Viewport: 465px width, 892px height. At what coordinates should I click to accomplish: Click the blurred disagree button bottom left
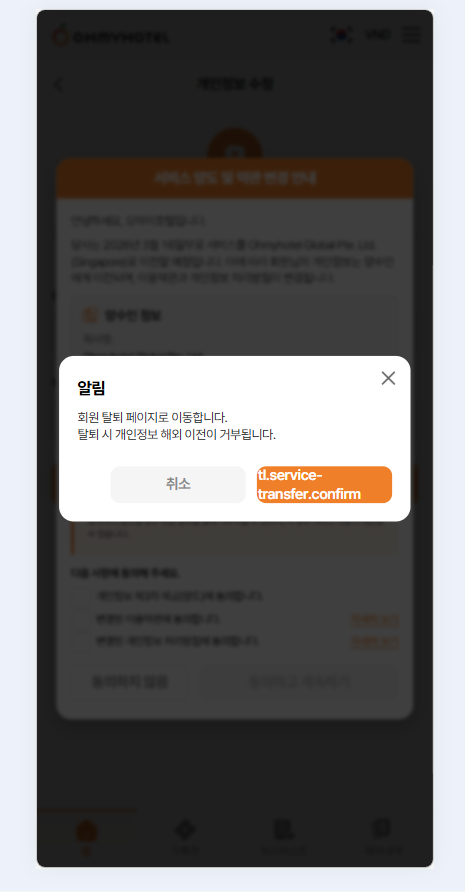click(129, 682)
